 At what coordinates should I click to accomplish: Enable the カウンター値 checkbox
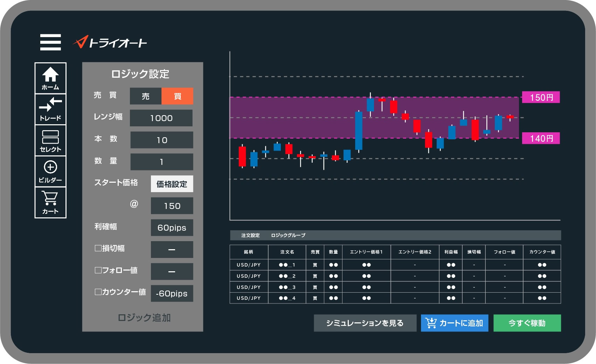tap(98, 292)
